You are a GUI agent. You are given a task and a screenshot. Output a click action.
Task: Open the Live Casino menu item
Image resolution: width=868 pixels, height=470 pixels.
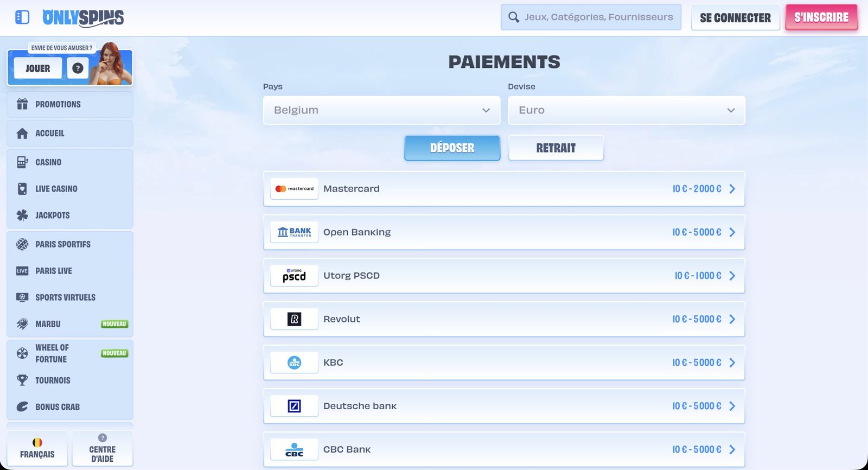point(56,189)
